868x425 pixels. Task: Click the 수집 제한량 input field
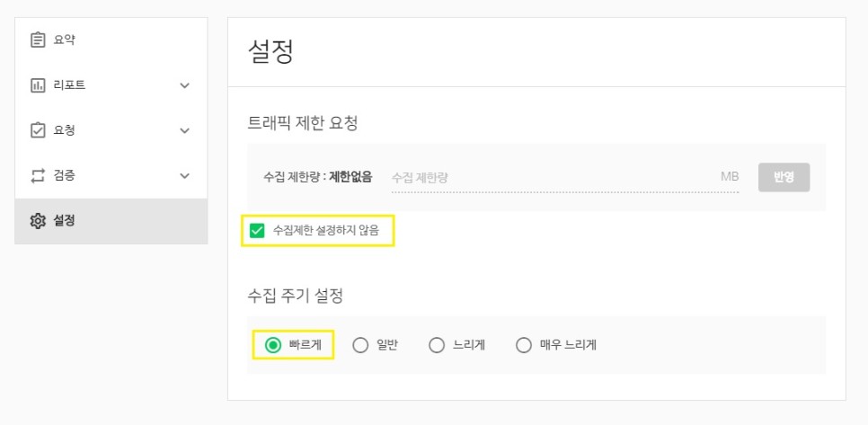(553, 178)
